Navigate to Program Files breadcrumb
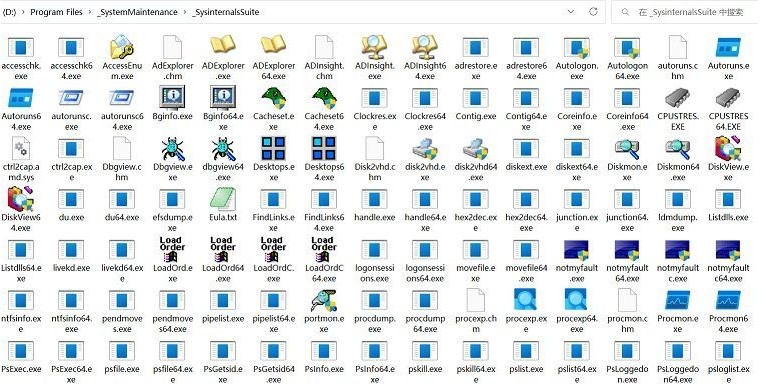This screenshot has width=766, height=384. [56, 12]
